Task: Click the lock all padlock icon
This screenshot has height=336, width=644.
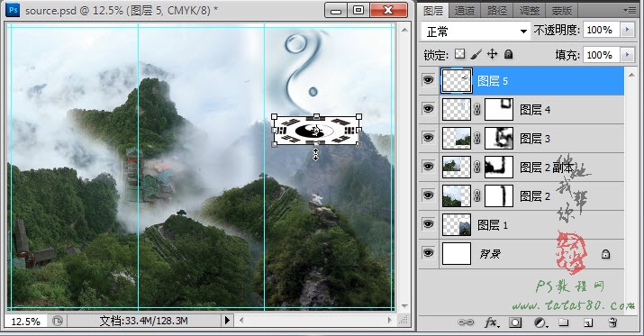Action: tap(509, 54)
